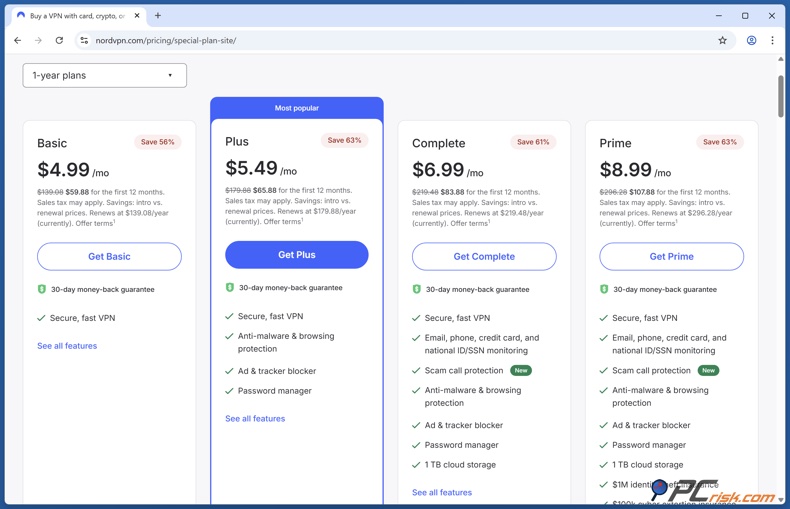Go back using the browser back arrow

point(18,40)
